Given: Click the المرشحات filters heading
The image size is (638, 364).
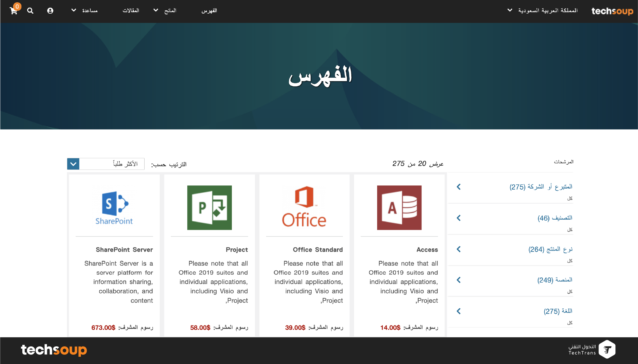Looking at the screenshot, I should 564,162.
